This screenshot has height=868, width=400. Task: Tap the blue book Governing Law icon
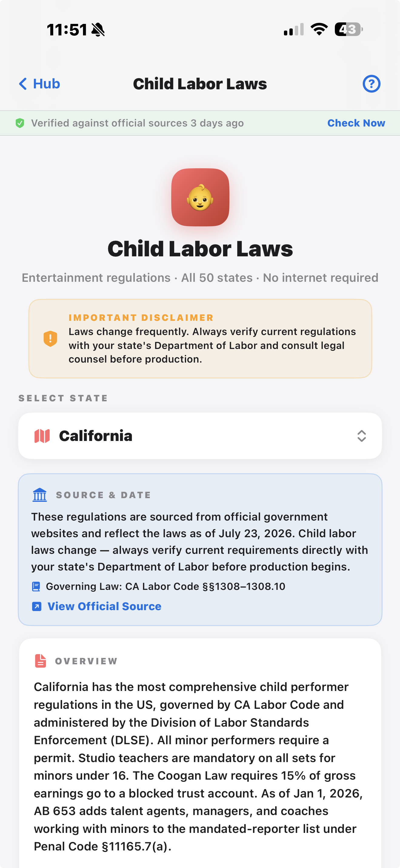pyautogui.click(x=36, y=586)
